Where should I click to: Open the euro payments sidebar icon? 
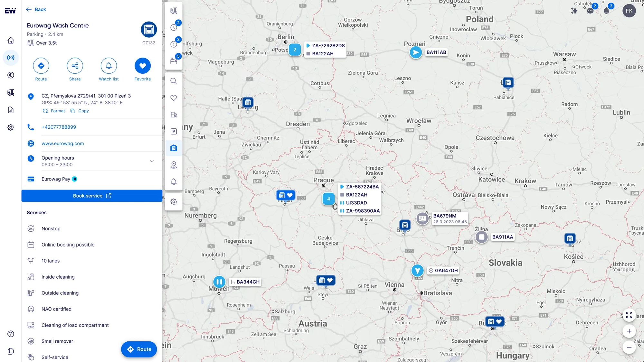(x=11, y=75)
